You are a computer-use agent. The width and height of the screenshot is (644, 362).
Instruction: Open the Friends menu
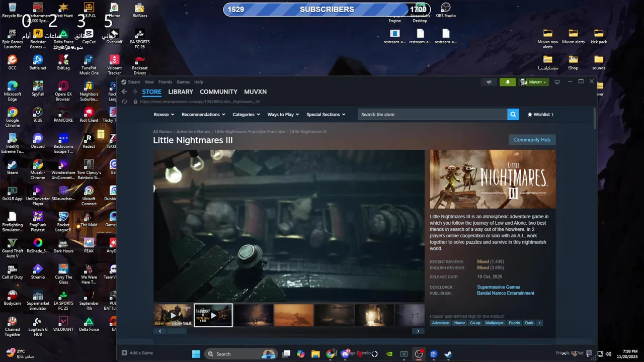[165, 82]
